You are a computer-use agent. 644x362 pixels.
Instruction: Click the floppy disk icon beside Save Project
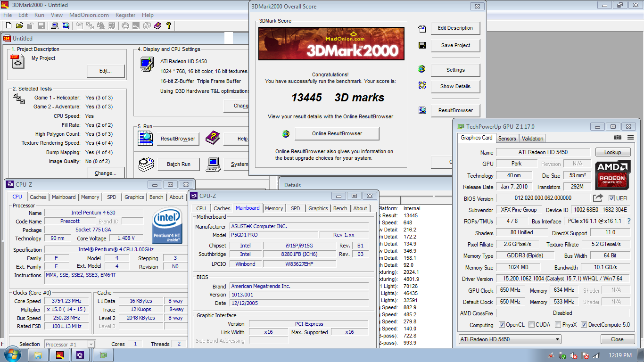(x=422, y=46)
